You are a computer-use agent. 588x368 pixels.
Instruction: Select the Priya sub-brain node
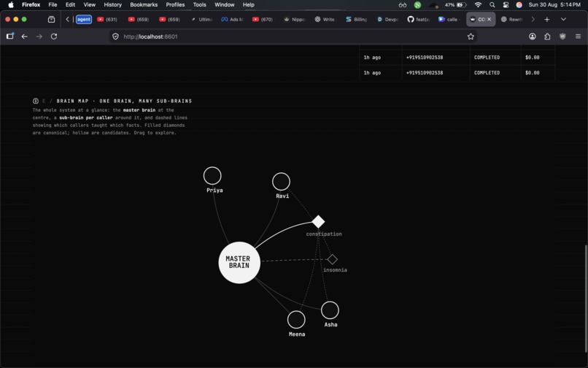pyautogui.click(x=212, y=176)
